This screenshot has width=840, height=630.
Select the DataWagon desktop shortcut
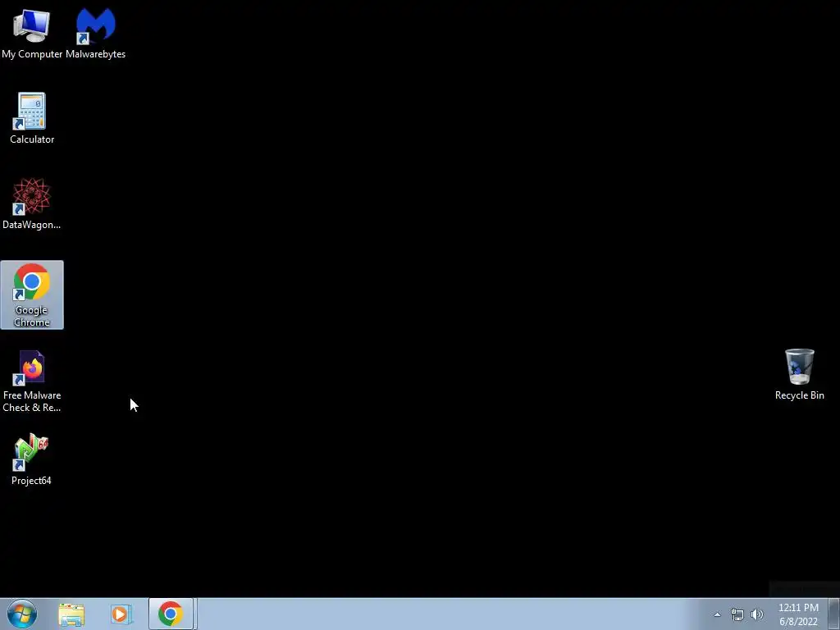pos(32,203)
